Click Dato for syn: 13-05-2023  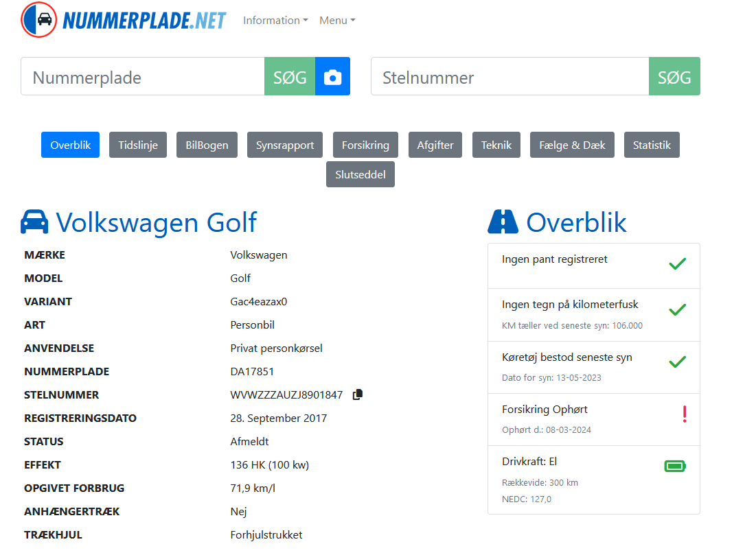pyautogui.click(x=551, y=378)
